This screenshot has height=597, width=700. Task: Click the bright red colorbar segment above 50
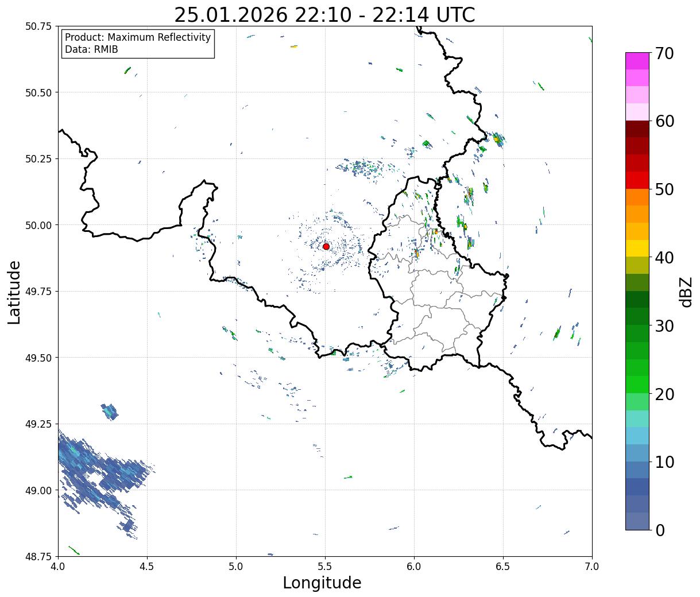pyautogui.click(x=637, y=180)
